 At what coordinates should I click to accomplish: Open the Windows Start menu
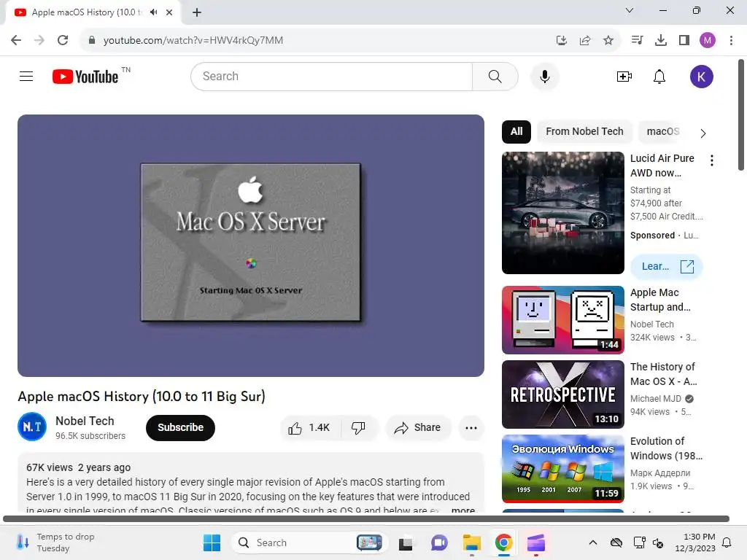coord(212,542)
